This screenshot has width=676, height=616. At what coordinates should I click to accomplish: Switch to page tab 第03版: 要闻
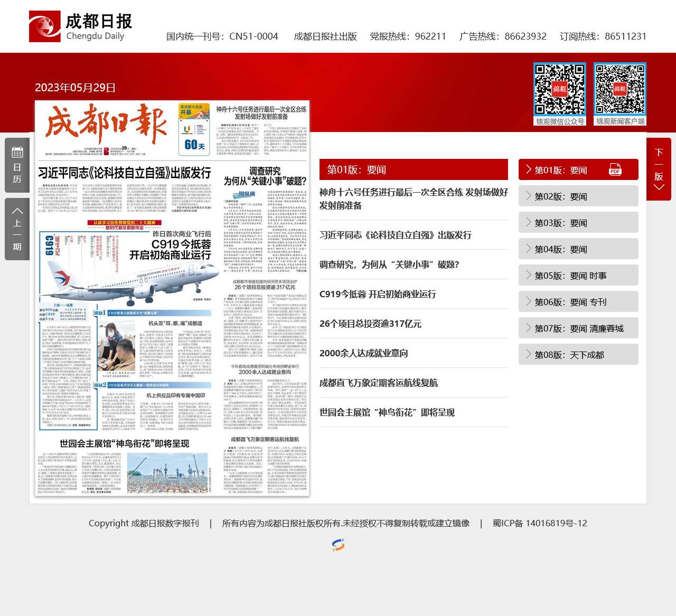pyautogui.click(x=578, y=222)
